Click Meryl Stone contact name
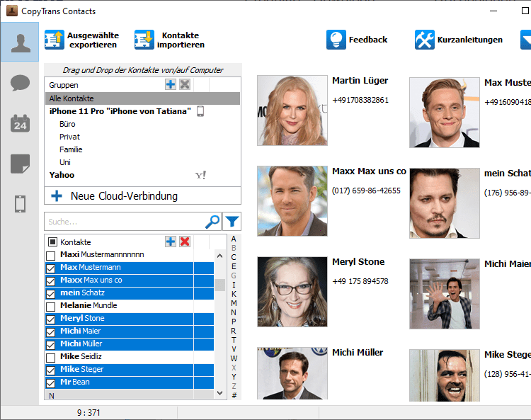The height and width of the screenshot is (420, 531). (x=358, y=262)
